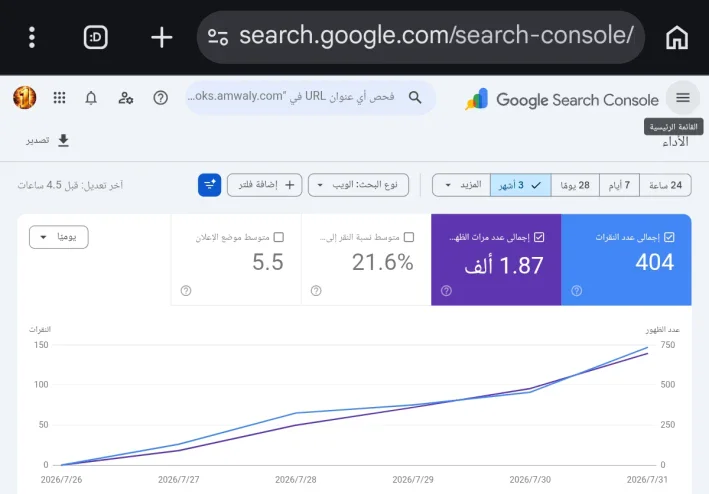Open the account profile avatar
This screenshot has width=709, height=494.
[x=25, y=98]
